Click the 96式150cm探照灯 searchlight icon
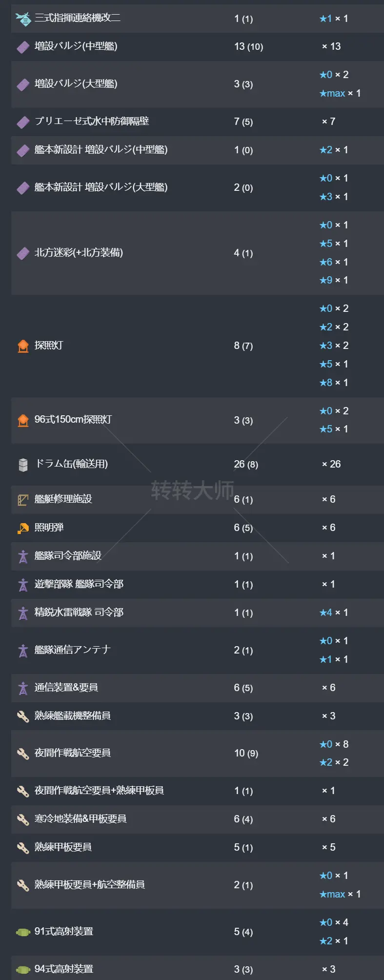384x980 pixels. point(22,420)
